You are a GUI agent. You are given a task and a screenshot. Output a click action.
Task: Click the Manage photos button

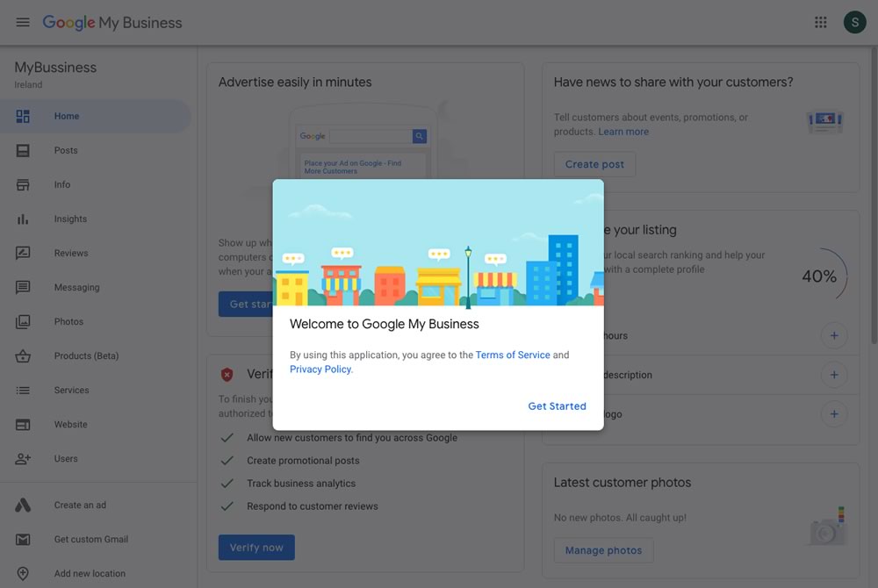coord(604,550)
